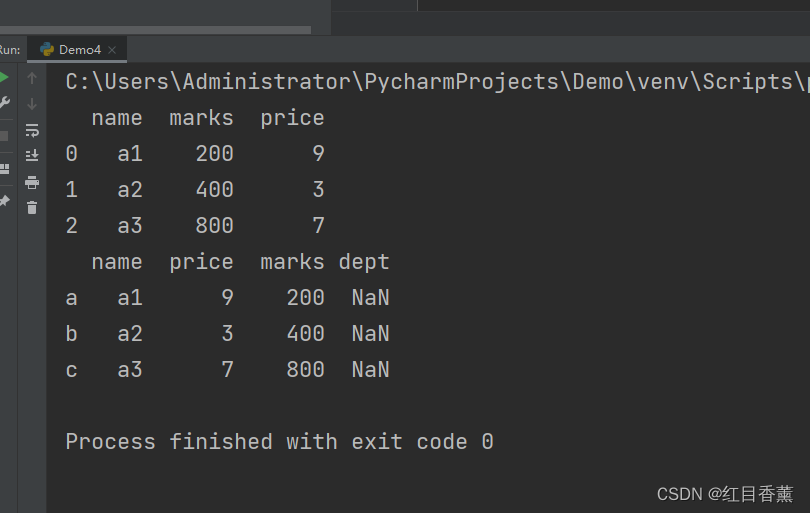Click the Python icon on Demo4 tab
Image resolution: width=810 pixels, height=513 pixels.
click(x=47, y=49)
